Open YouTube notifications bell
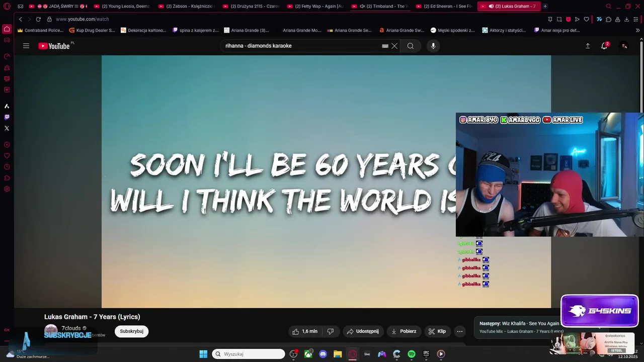The height and width of the screenshot is (362, 644). [x=604, y=46]
